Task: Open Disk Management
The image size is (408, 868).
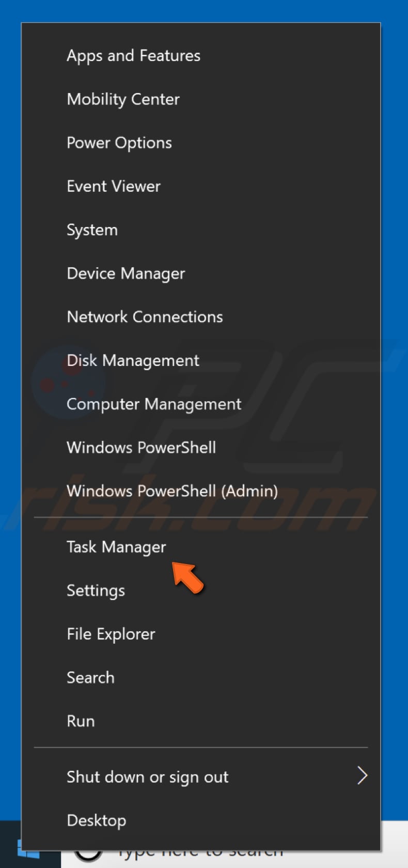Action: [x=133, y=360]
